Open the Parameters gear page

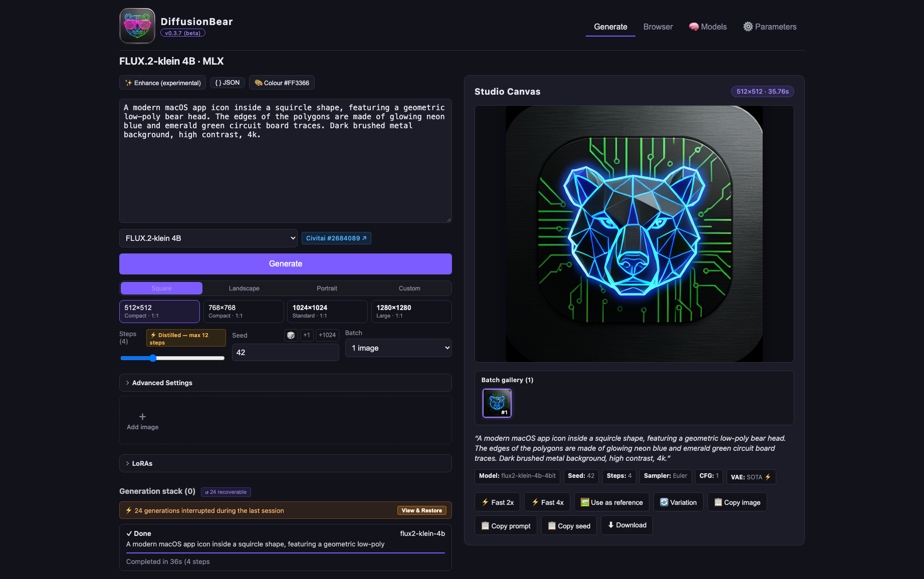(x=770, y=27)
